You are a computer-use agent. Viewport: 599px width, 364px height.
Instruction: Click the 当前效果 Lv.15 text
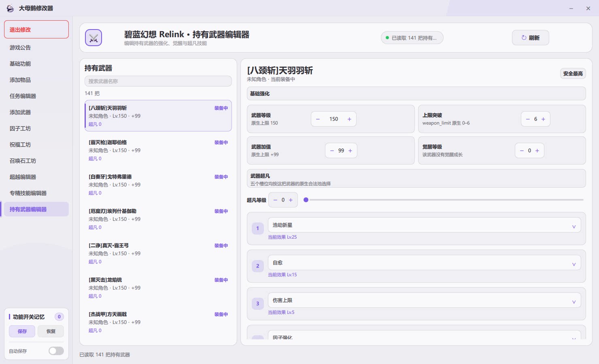coord(282,275)
